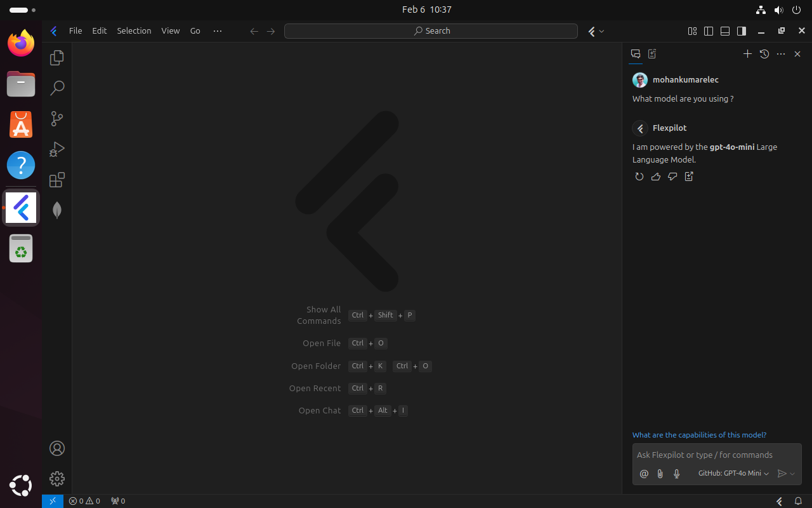Image resolution: width=812 pixels, height=508 pixels.
Task: Upvote Flexpilot's gpt-4o-mini answer
Action: (x=656, y=177)
